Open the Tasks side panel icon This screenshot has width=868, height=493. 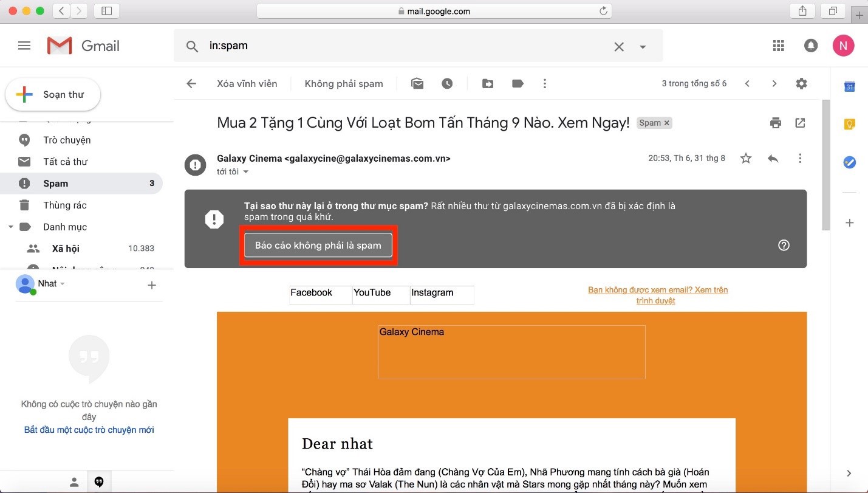click(x=850, y=162)
